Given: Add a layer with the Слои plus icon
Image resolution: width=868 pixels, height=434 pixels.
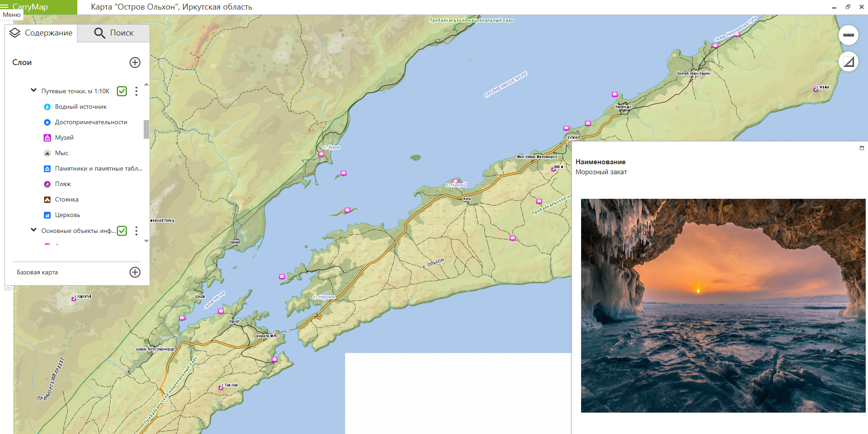Looking at the screenshot, I should [x=135, y=62].
